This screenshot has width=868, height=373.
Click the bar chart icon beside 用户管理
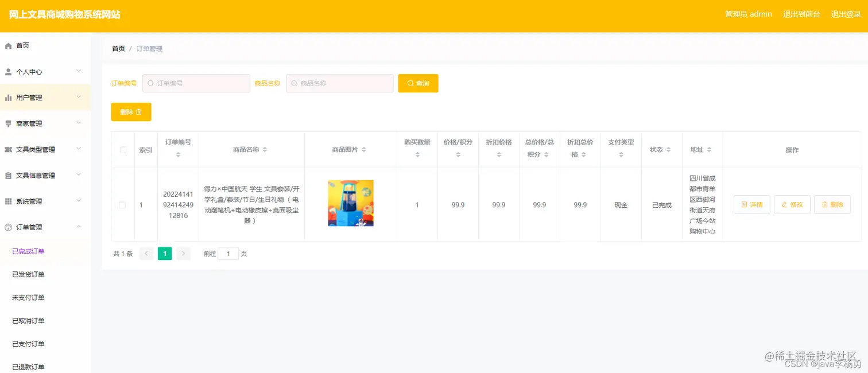[x=8, y=98]
